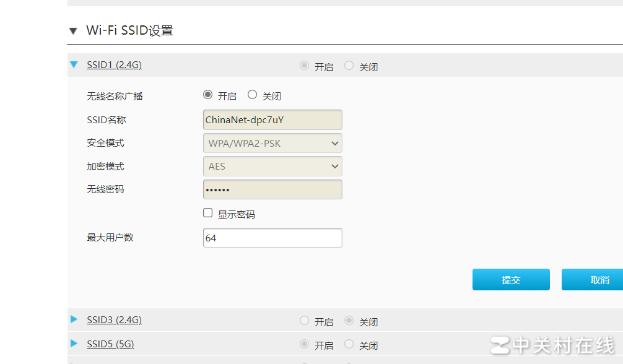This screenshot has width=623, height=364.
Task: Open the 安全模式 WPA/WPA2-PSK dropdown
Action: [x=272, y=143]
